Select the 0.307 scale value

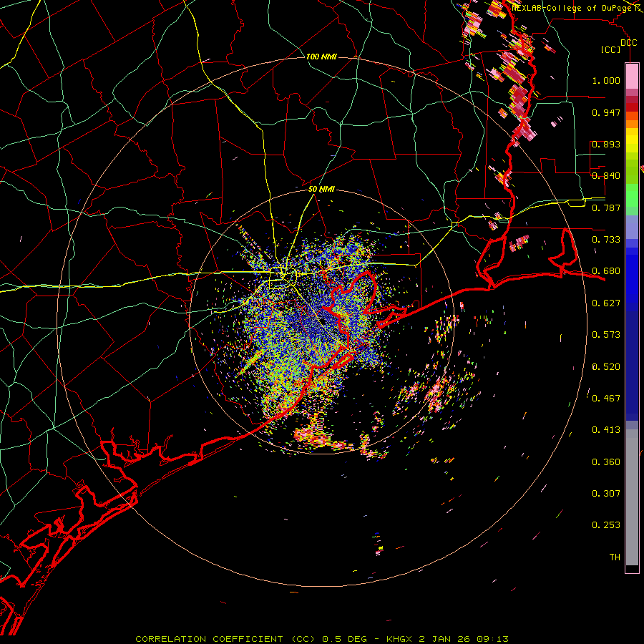pyautogui.click(x=606, y=494)
